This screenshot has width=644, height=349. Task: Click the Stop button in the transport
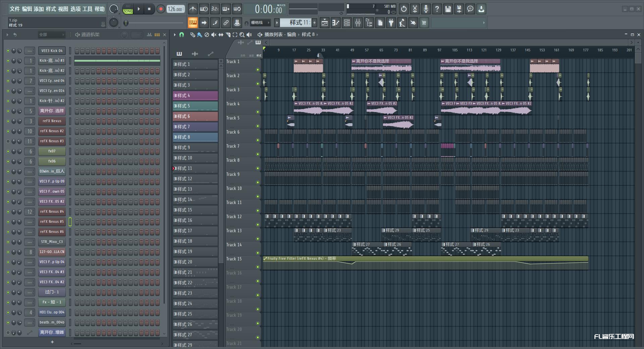149,9
